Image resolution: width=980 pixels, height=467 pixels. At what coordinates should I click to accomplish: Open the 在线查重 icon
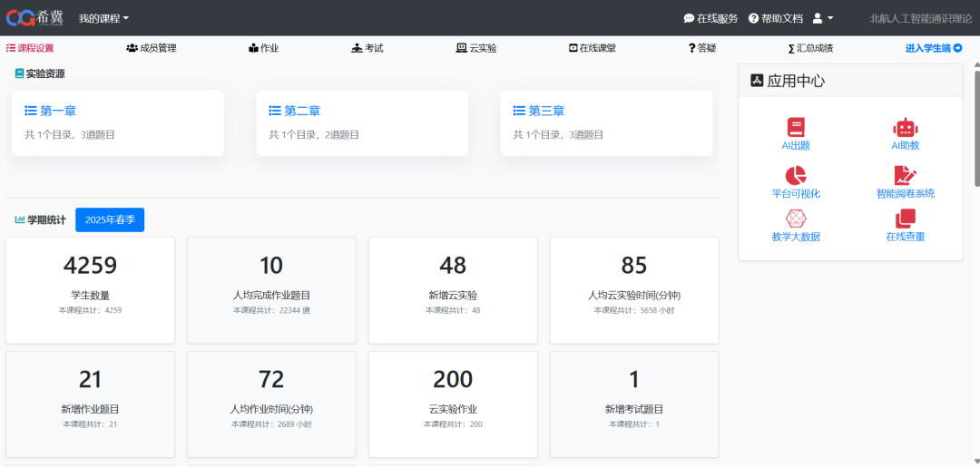(905, 219)
